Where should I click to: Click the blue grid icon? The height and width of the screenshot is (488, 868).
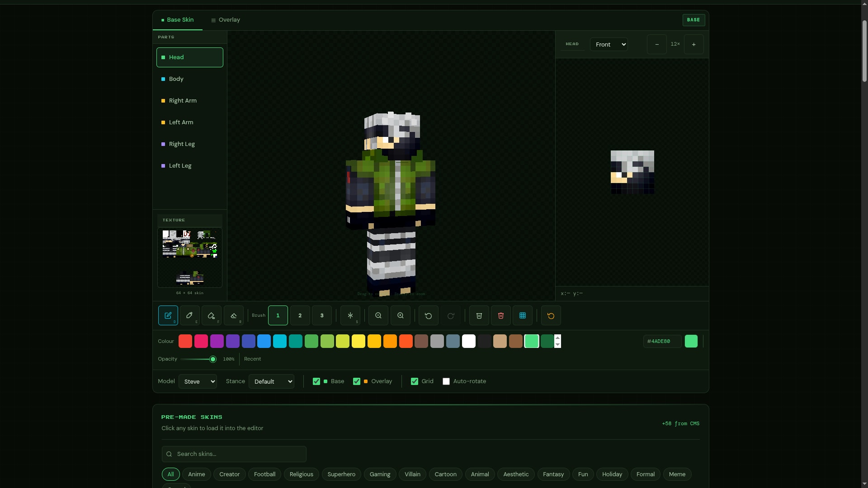[523, 315]
